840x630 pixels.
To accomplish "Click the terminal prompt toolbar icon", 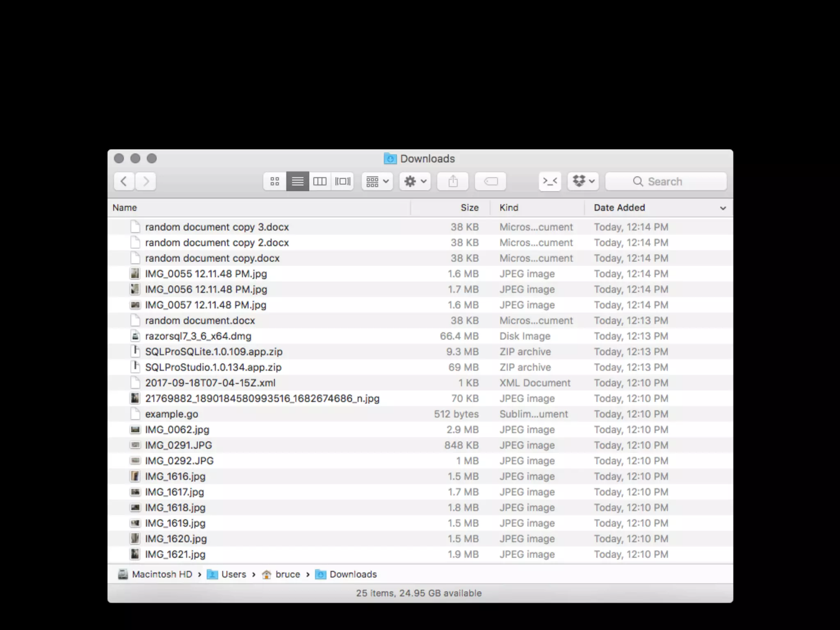I will click(x=550, y=181).
